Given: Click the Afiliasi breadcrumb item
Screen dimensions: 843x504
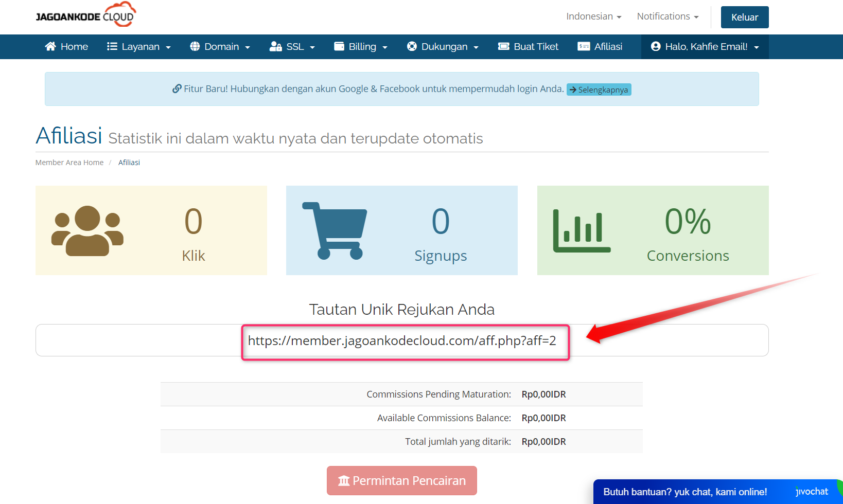Looking at the screenshot, I should tap(129, 163).
